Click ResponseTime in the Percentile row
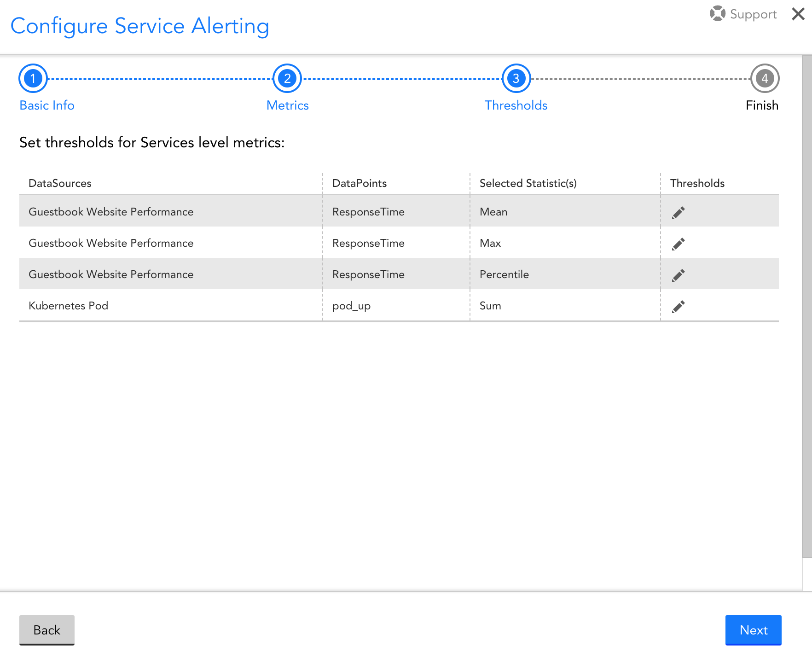 click(x=368, y=274)
